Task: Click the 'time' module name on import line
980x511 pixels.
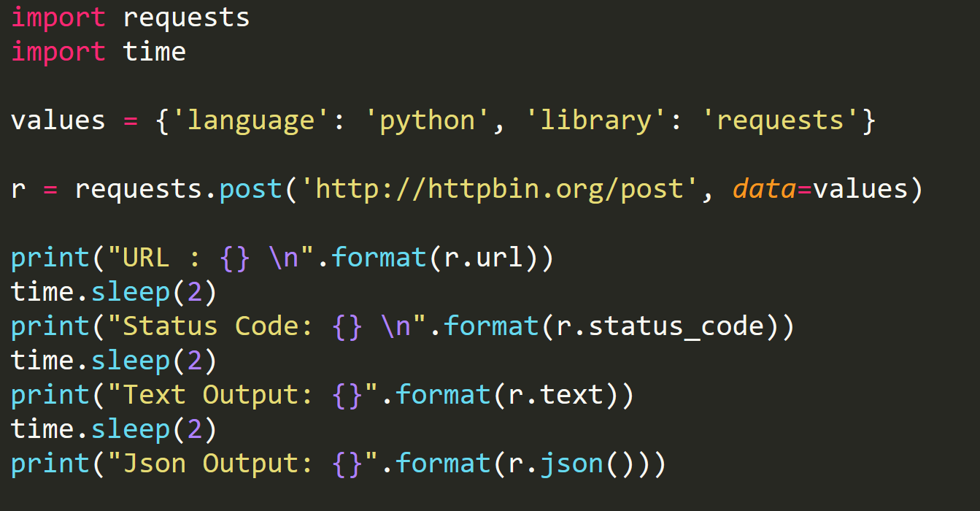Action: [x=154, y=52]
